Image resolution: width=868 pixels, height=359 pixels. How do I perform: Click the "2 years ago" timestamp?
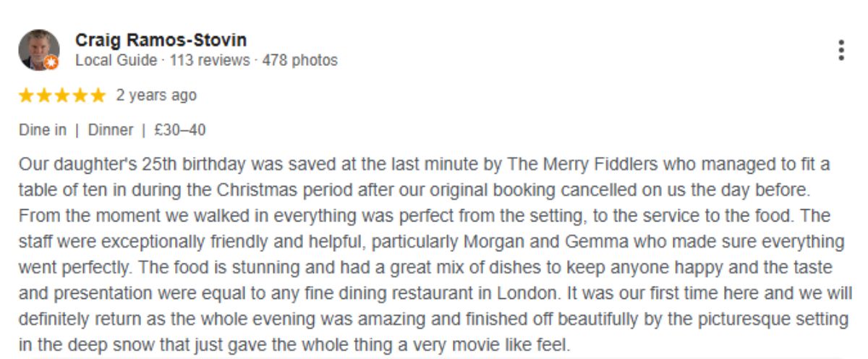pos(156,96)
